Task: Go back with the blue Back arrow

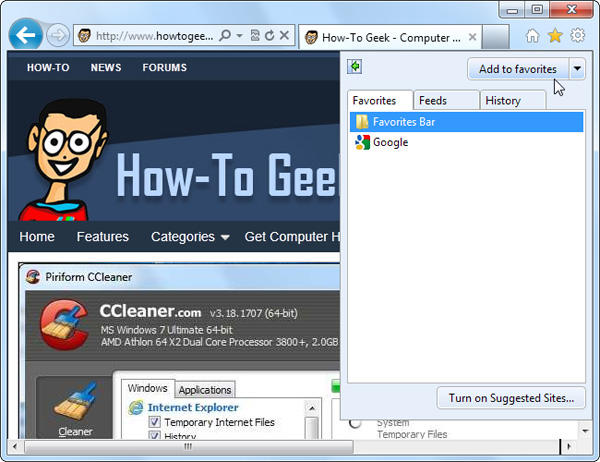Action: pos(25,35)
